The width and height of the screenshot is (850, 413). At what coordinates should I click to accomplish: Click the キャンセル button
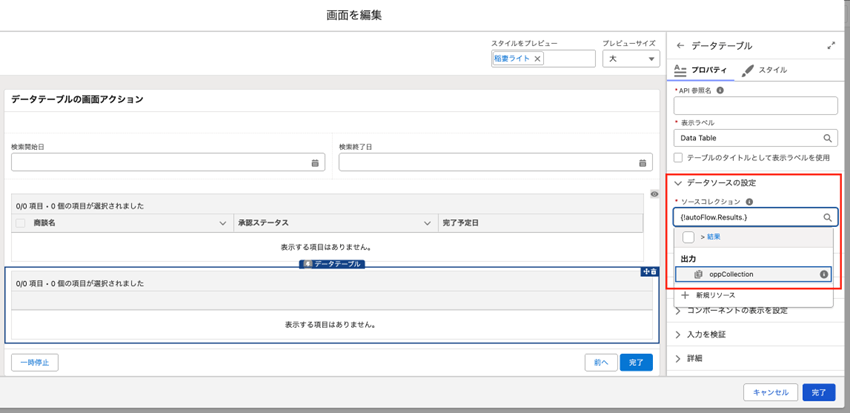pyautogui.click(x=769, y=393)
